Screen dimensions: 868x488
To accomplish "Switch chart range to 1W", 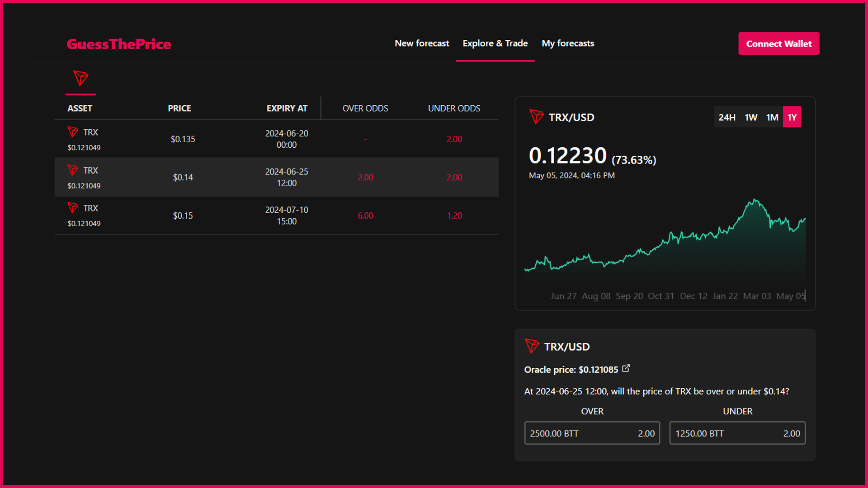I will 751,117.
